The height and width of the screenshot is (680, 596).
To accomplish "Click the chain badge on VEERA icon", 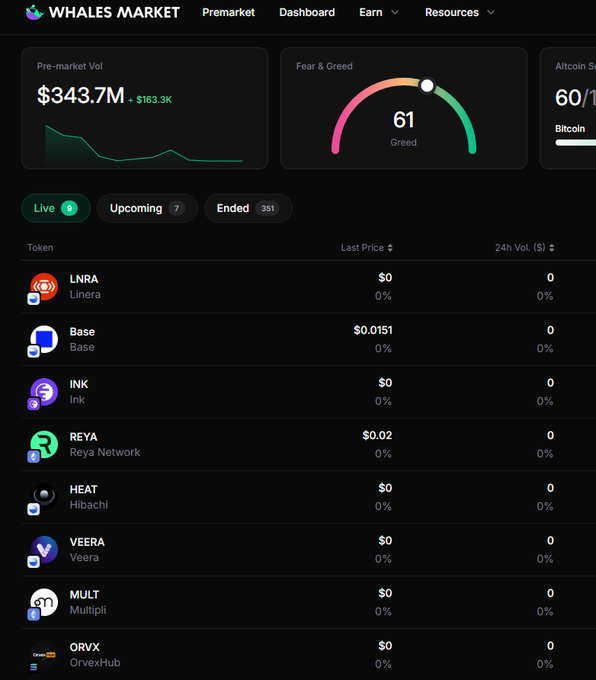I will [33, 562].
